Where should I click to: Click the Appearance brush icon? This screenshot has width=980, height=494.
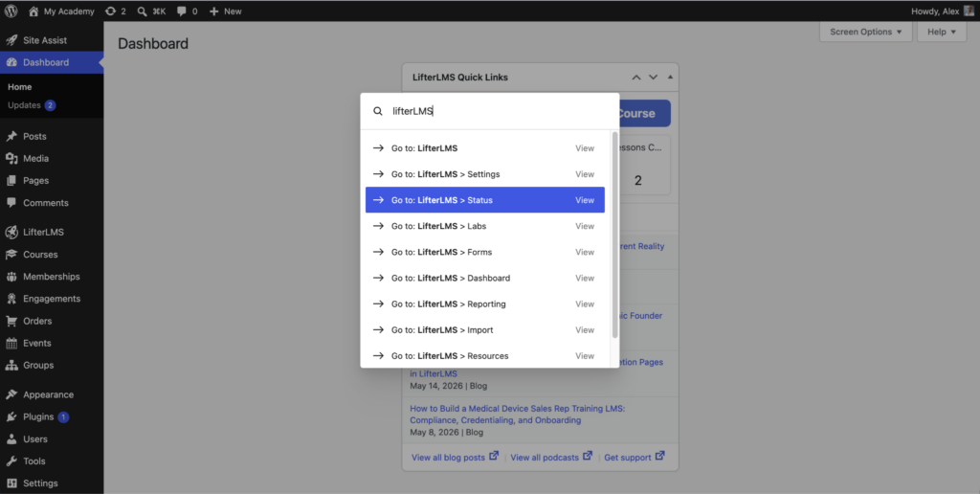(x=11, y=394)
